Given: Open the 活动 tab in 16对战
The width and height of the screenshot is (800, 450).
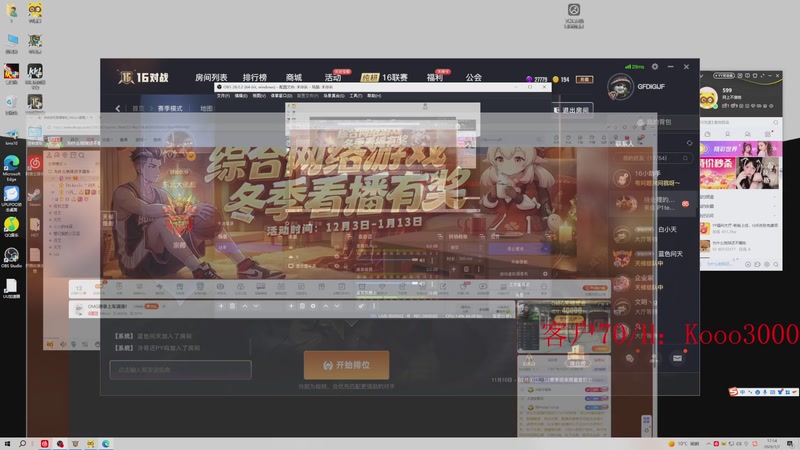Looking at the screenshot, I should [x=333, y=78].
